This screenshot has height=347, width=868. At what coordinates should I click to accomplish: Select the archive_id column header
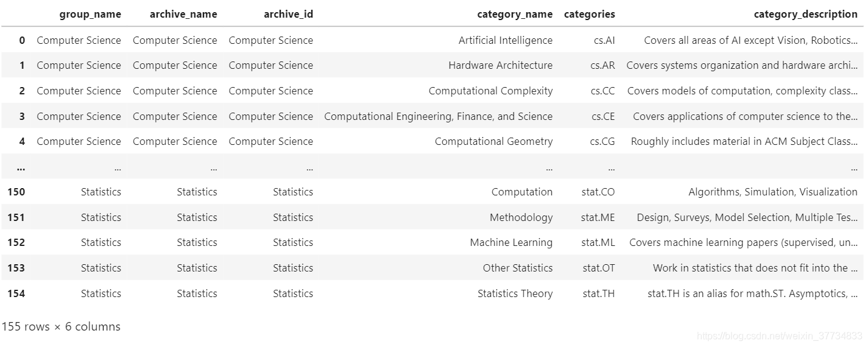289,14
